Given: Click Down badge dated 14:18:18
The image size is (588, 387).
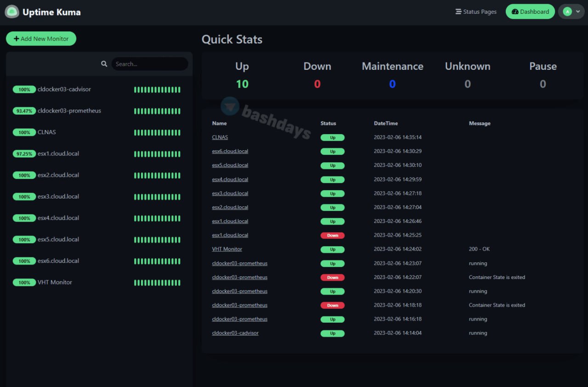Looking at the screenshot, I should (333, 305).
